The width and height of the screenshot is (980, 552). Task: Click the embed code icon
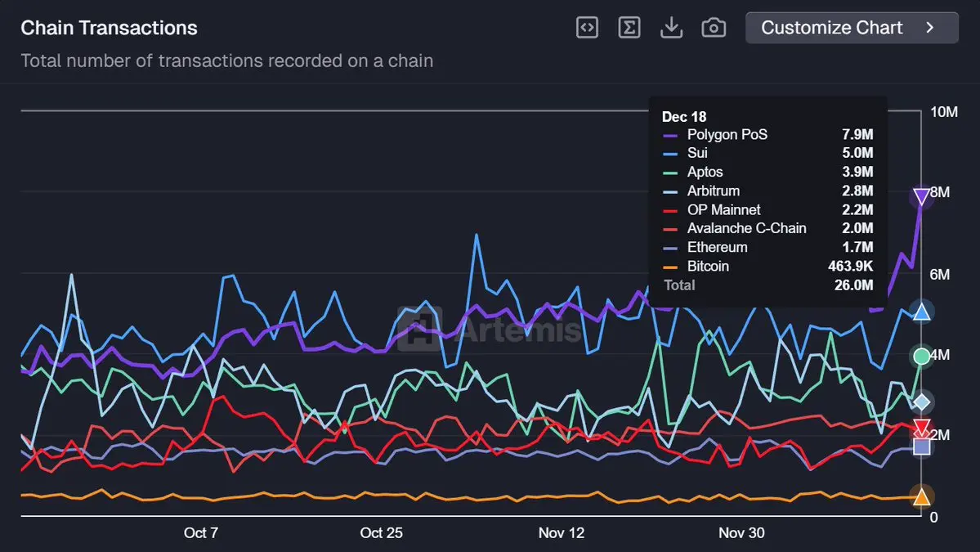[x=587, y=28]
